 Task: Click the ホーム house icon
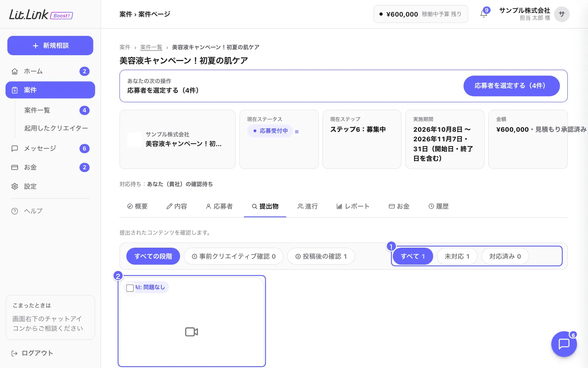click(15, 71)
